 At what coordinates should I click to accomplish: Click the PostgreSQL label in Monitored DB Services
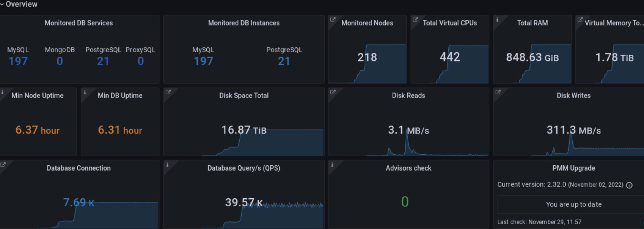[x=103, y=50]
